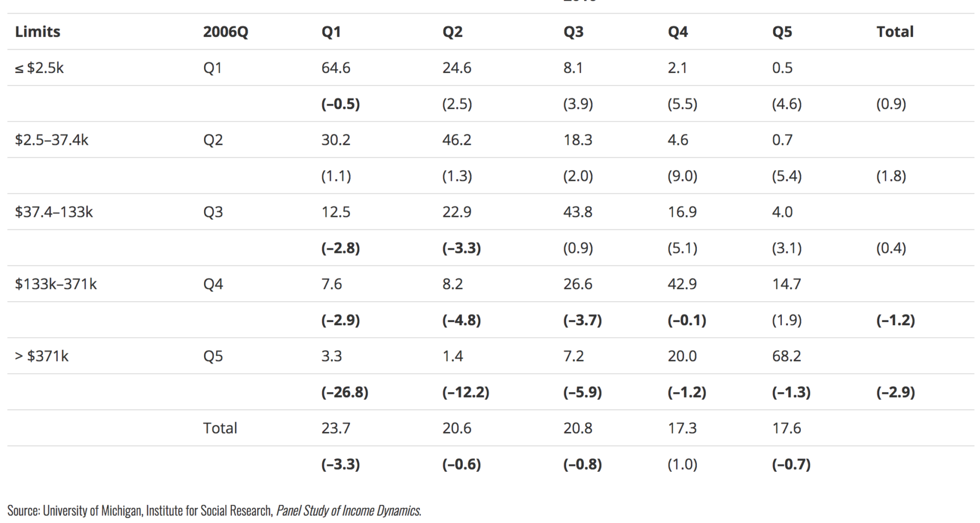Select the 23.7 total row value
This screenshot has height=523, width=980.
(336, 428)
